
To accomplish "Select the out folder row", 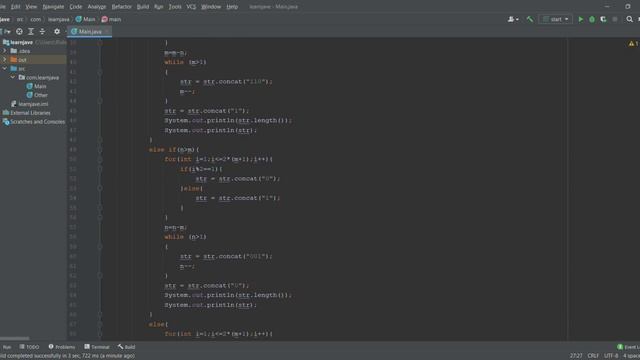I will click(33, 60).
